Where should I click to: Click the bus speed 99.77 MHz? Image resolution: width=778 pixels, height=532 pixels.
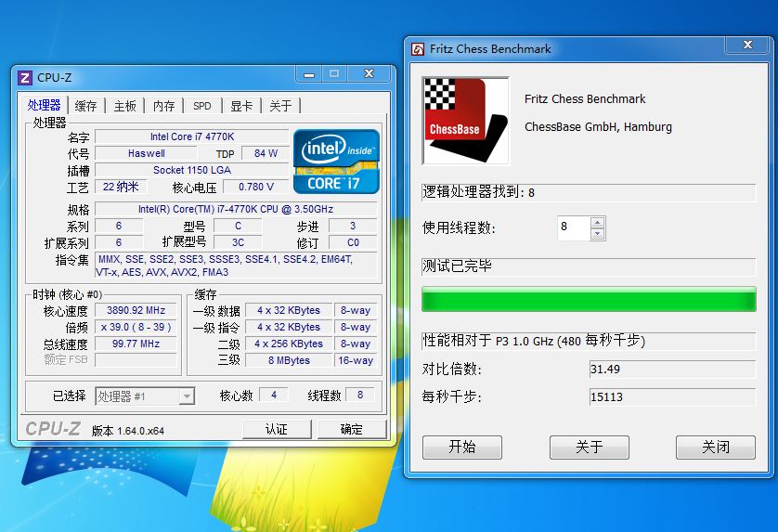click(x=136, y=344)
